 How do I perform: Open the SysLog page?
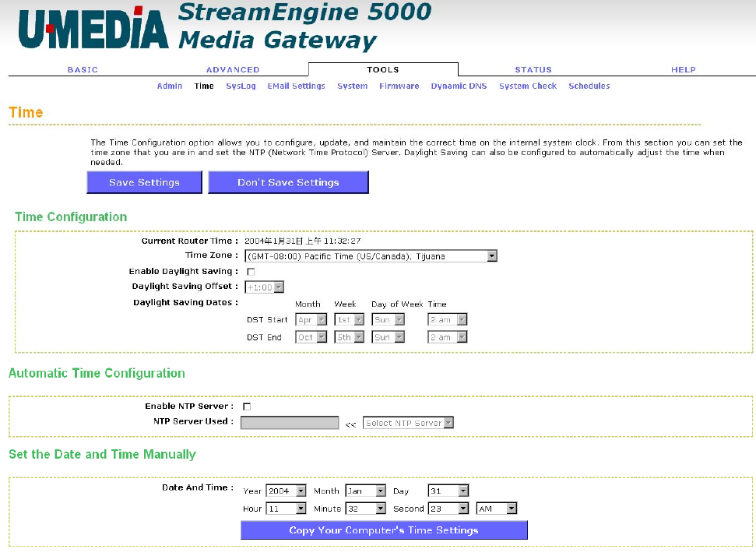point(241,86)
